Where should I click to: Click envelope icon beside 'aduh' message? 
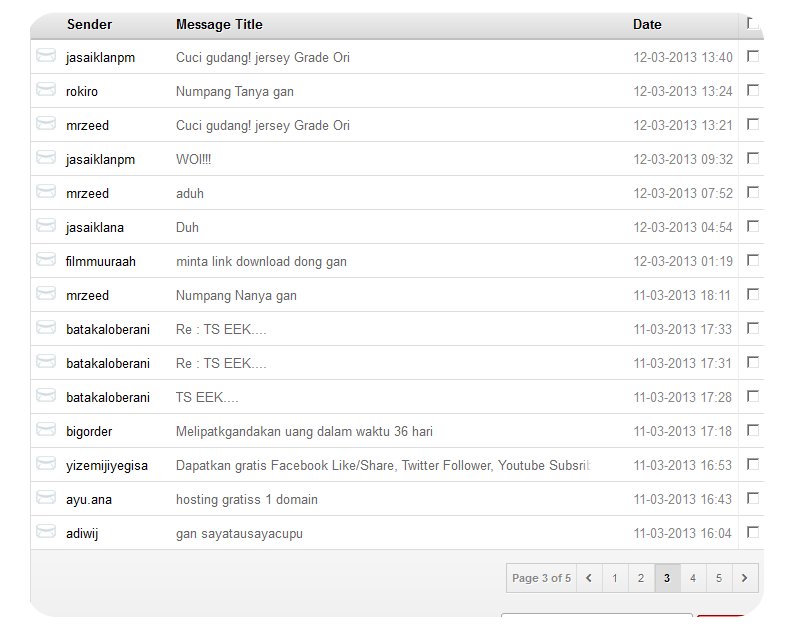[46, 191]
